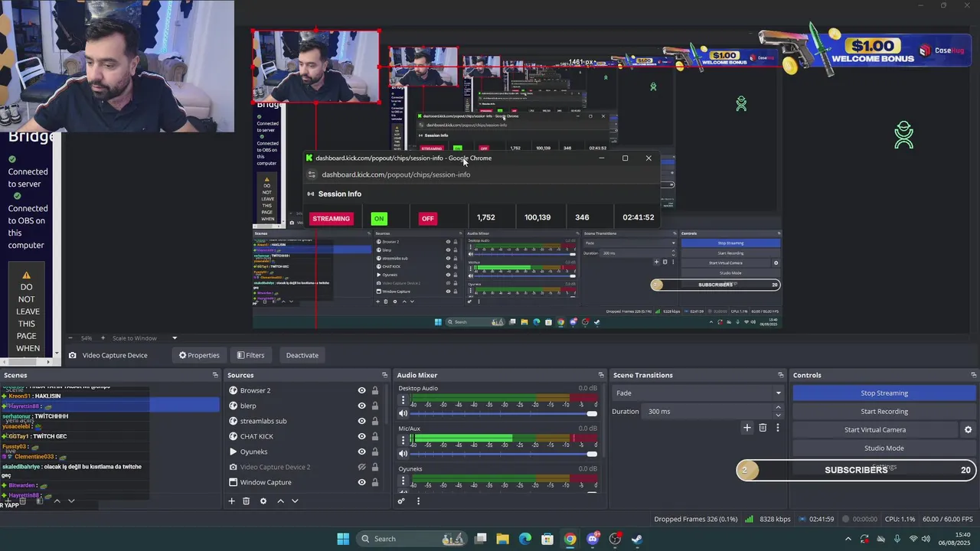Open advanced audio properties gears icon

coord(400,501)
